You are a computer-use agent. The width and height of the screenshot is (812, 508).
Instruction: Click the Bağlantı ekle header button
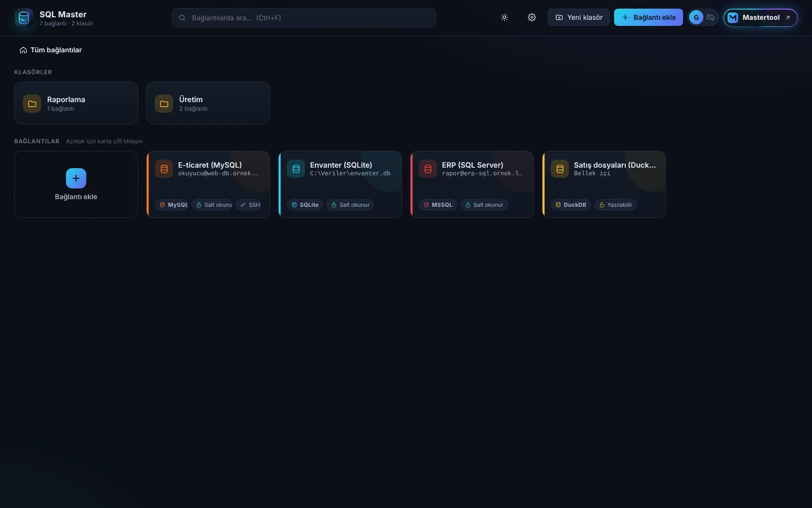click(649, 17)
